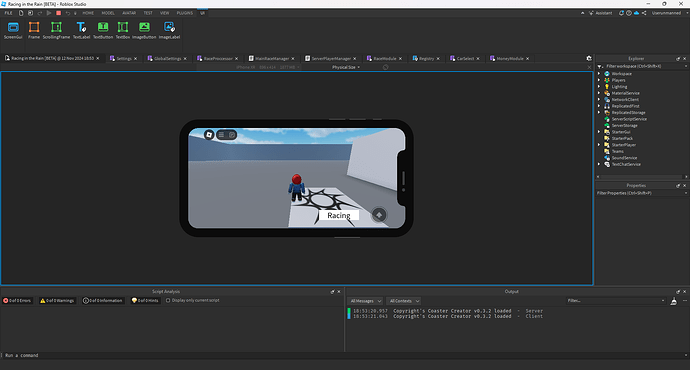Close the Settings script tab

pos(136,59)
